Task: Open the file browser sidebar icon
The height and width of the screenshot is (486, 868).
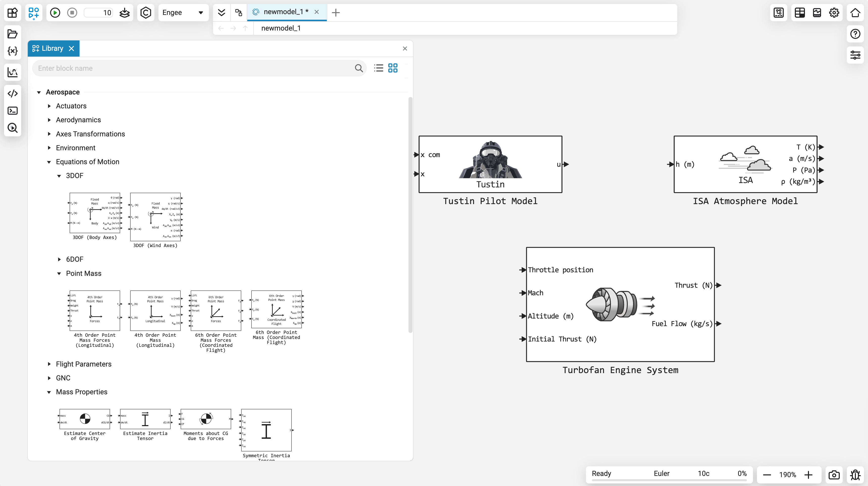Action: pyautogui.click(x=12, y=34)
